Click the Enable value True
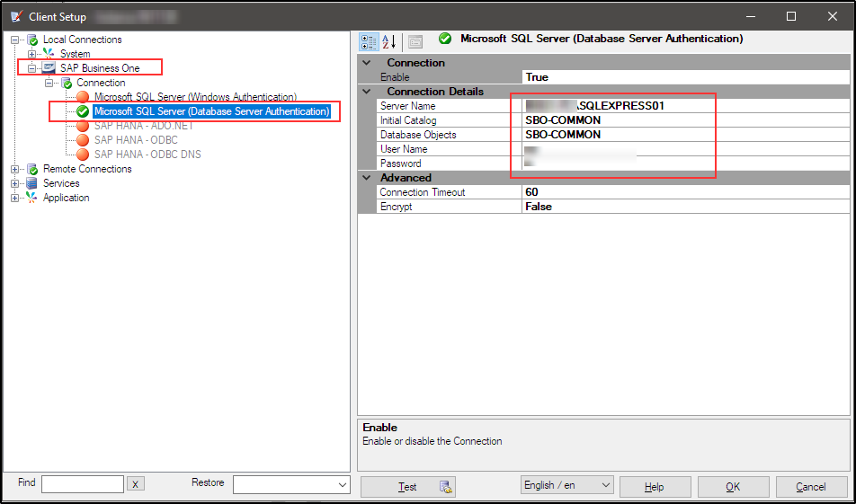This screenshot has width=856, height=504. click(686, 77)
